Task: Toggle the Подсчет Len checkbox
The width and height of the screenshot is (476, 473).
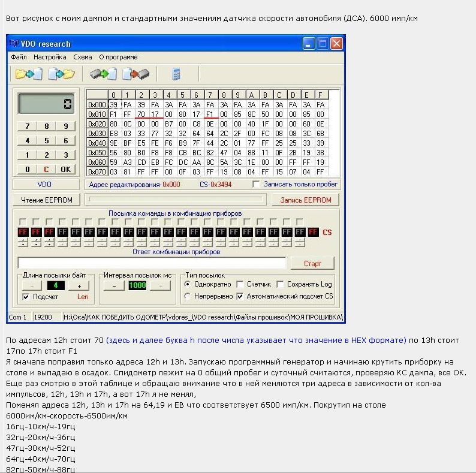Action: point(26,297)
